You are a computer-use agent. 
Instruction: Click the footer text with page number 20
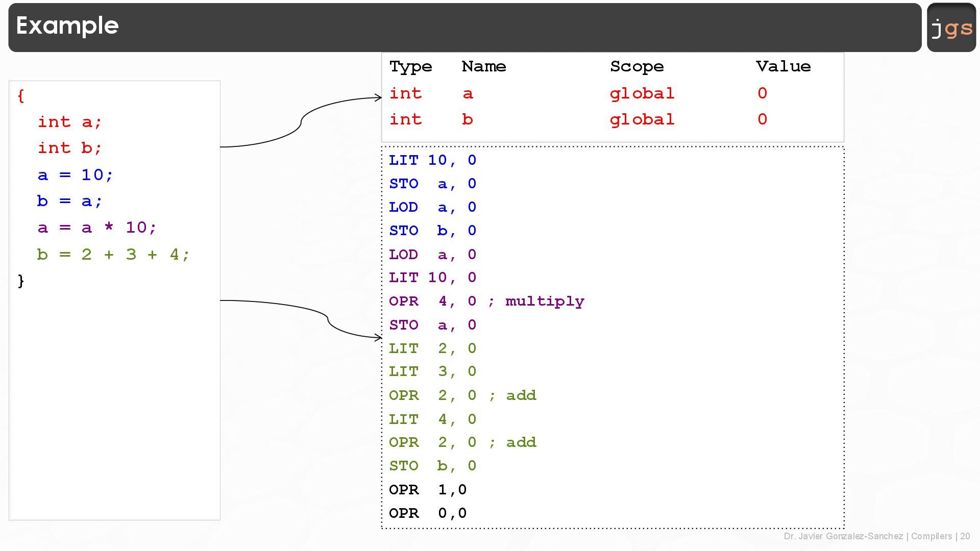coord(876,536)
